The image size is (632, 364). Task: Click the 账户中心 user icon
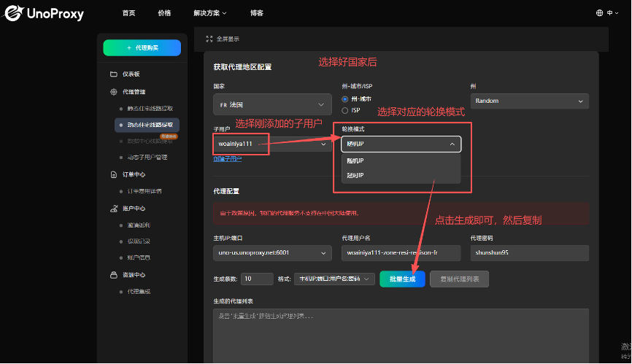(113, 209)
